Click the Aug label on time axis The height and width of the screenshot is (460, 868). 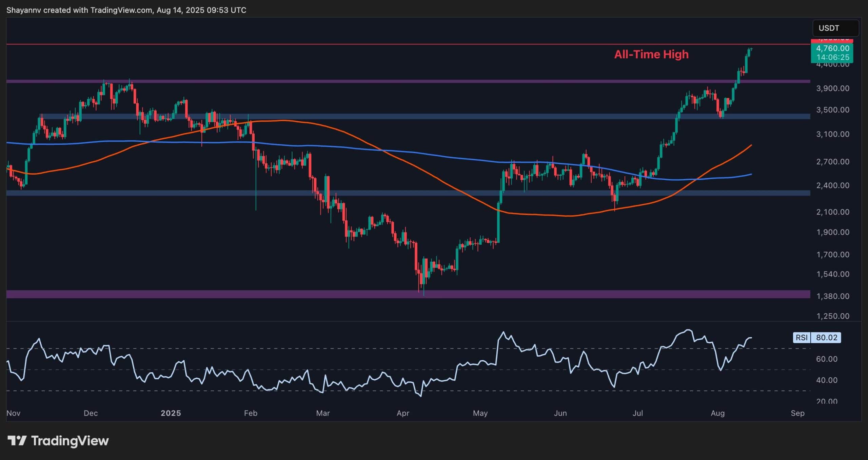718,413
